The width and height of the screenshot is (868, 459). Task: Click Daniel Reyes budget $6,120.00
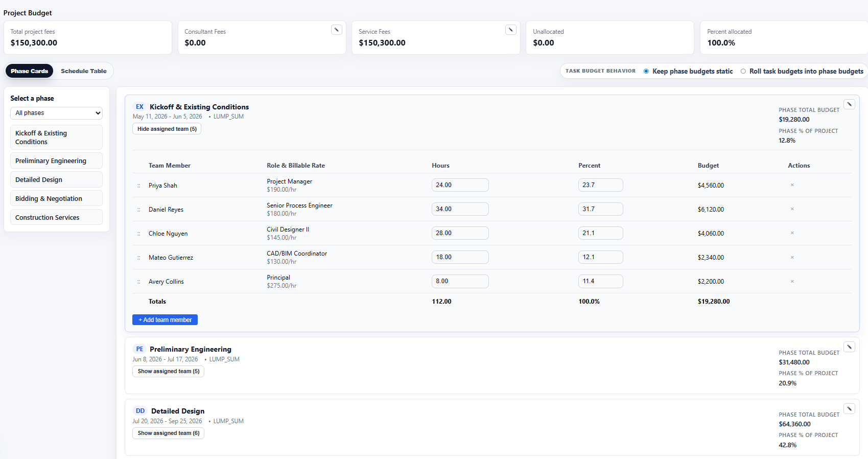[x=711, y=210]
